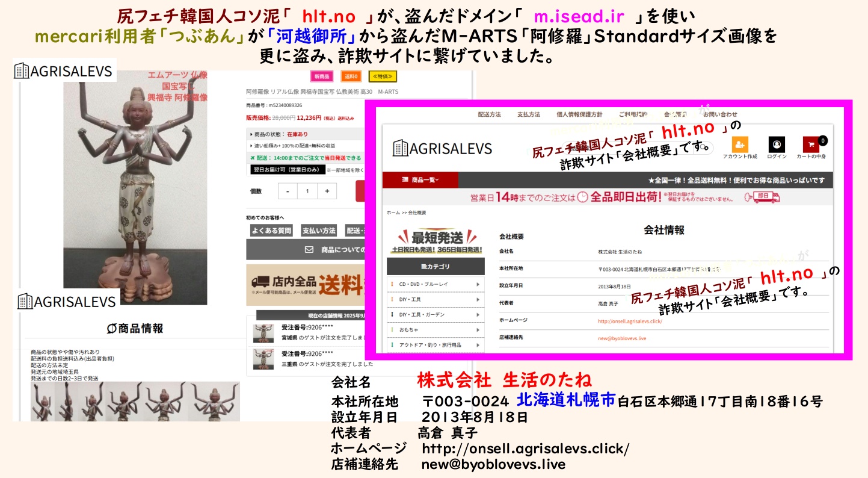Click the pink 新商品 badge
The height and width of the screenshot is (478, 868).
pos(321,76)
